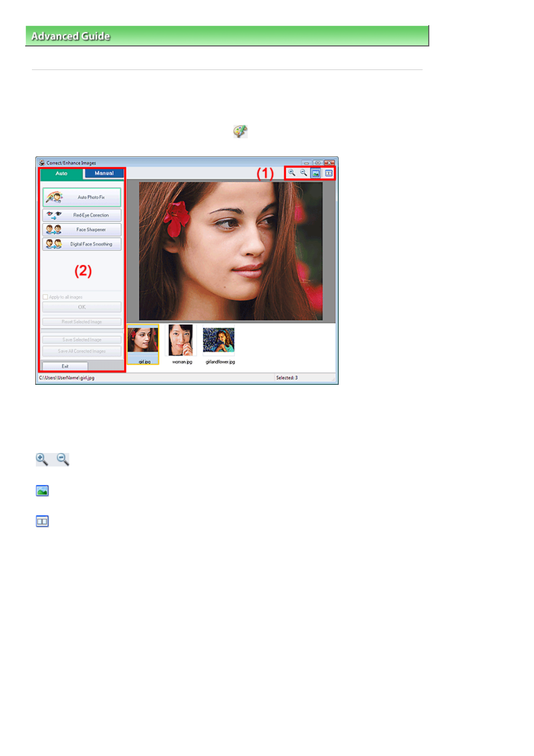The width and height of the screenshot is (534, 756).
Task: Click the Auto Photo Fix button
Action: coord(82,197)
